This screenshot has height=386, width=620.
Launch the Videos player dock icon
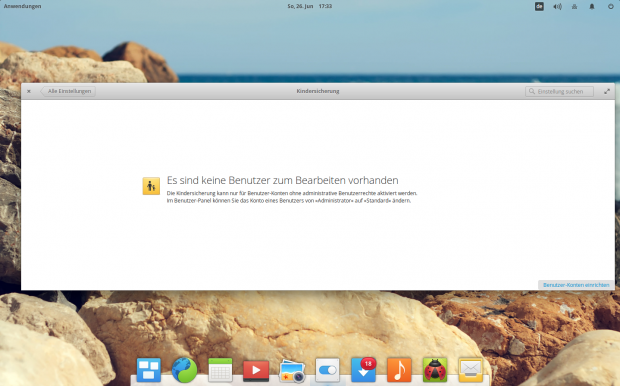[256, 370]
